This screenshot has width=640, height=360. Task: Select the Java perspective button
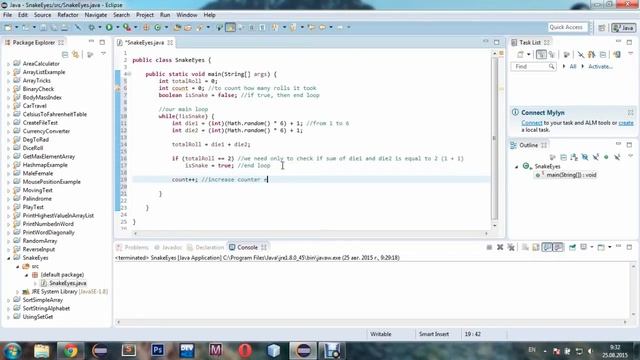point(623,28)
